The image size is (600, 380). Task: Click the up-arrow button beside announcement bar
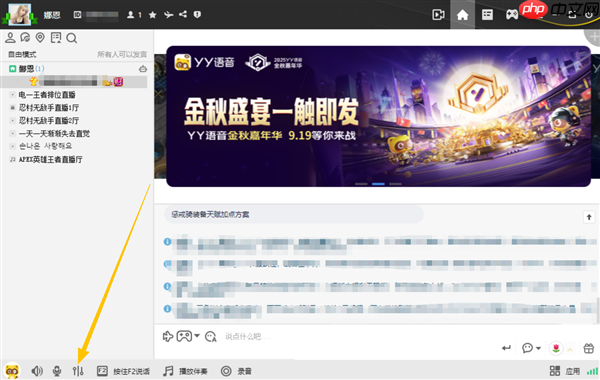coord(589,217)
